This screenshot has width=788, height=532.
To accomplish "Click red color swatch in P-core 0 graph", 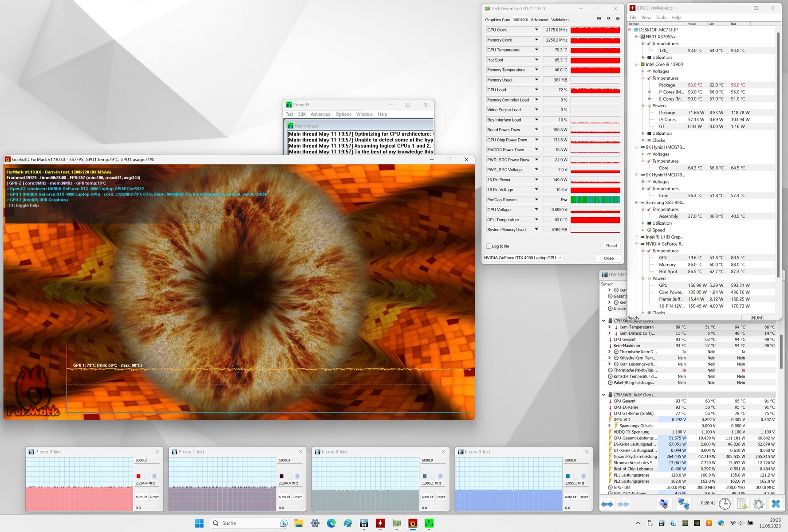I will point(138,476).
